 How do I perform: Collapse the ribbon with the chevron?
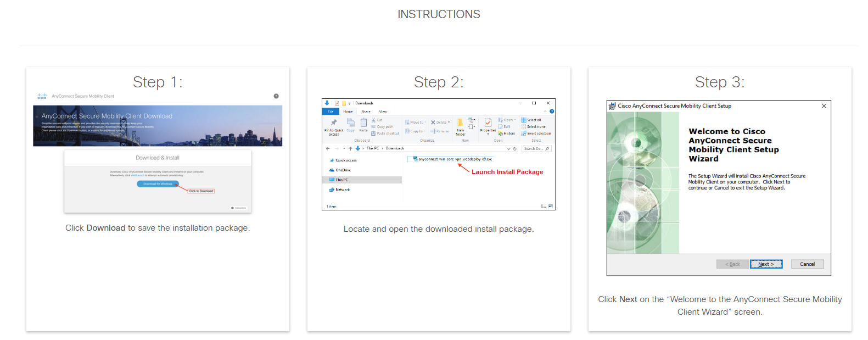click(545, 112)
